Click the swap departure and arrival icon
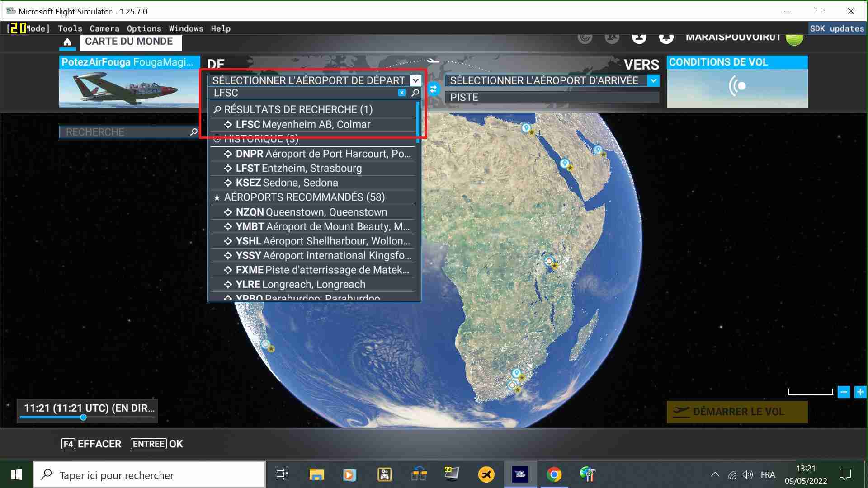This screenshot has height=488, width=868. [x=433, y=89]
